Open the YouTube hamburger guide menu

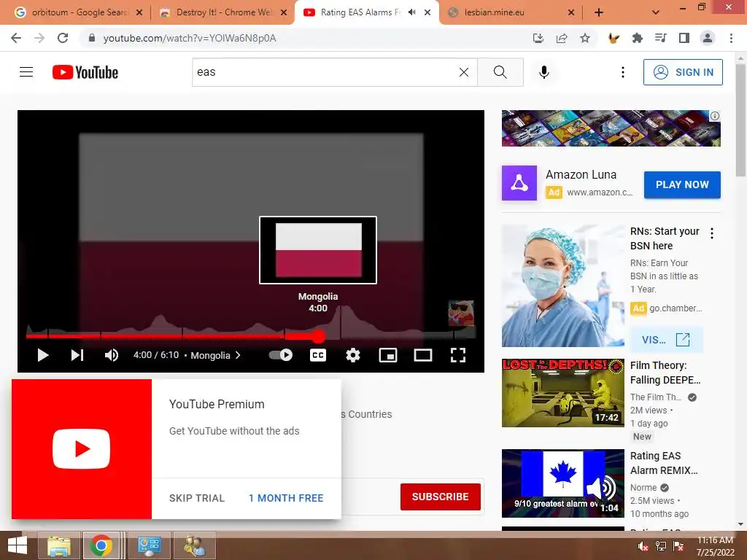(x=26, y=72)
